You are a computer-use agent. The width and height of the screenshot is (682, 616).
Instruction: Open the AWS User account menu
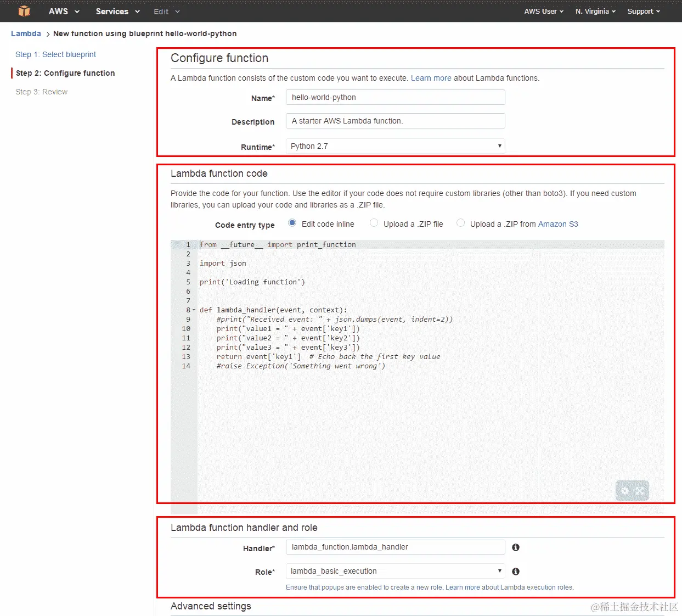tap(544, 11)
